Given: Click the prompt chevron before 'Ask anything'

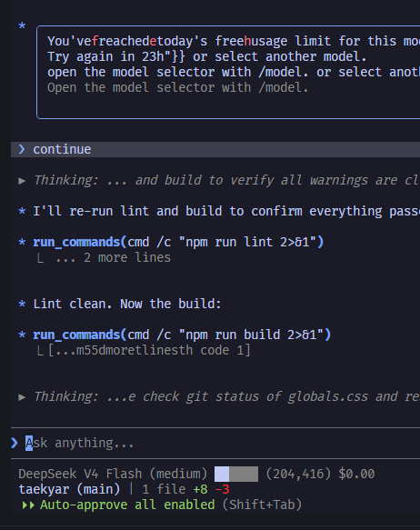Looking at the screenshot, I should (15, 443).
